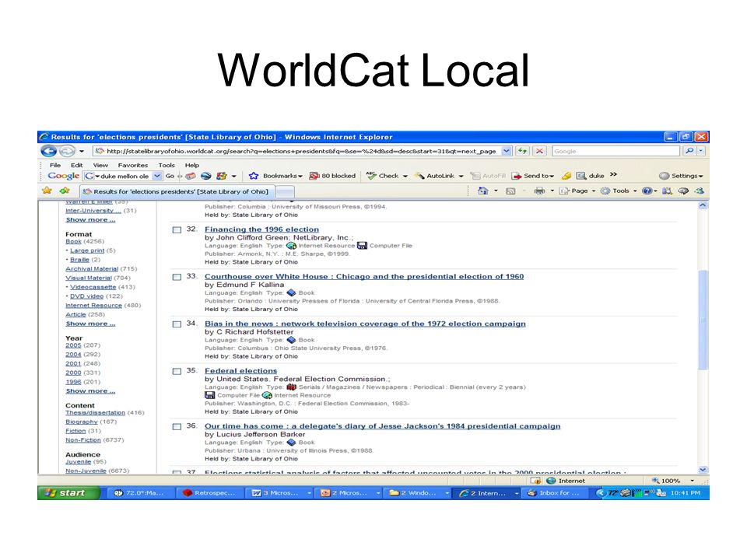747x560 pixels.
Task: Switch to the Retrospec taskbar button
Action: coord(209,493)
